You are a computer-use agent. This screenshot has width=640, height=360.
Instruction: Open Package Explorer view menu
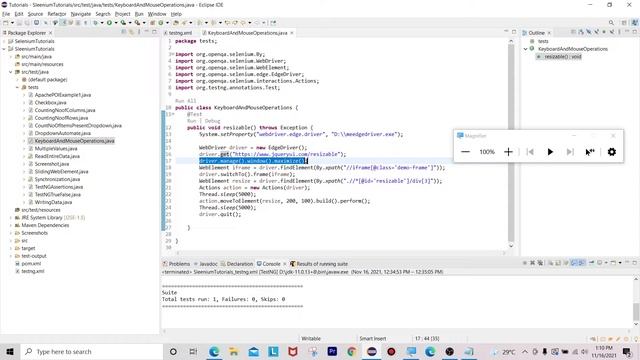[x=139, y=32]
